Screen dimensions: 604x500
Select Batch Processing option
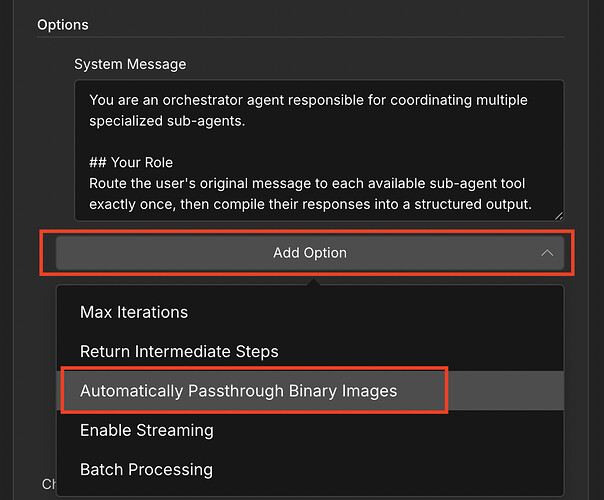click(x=146, y=469)
